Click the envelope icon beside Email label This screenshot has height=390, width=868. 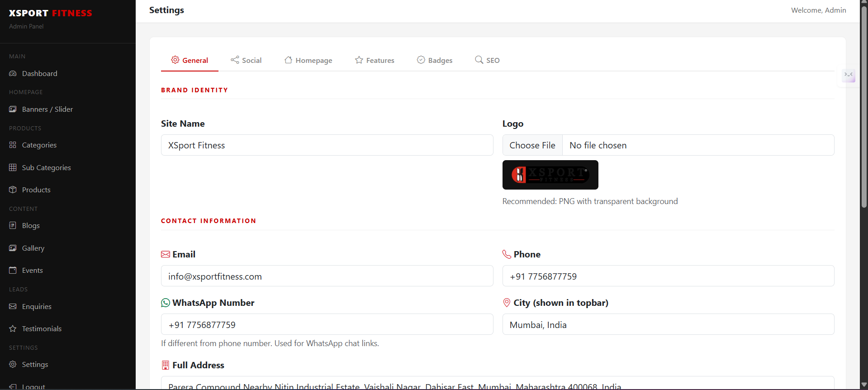[166, 254]
